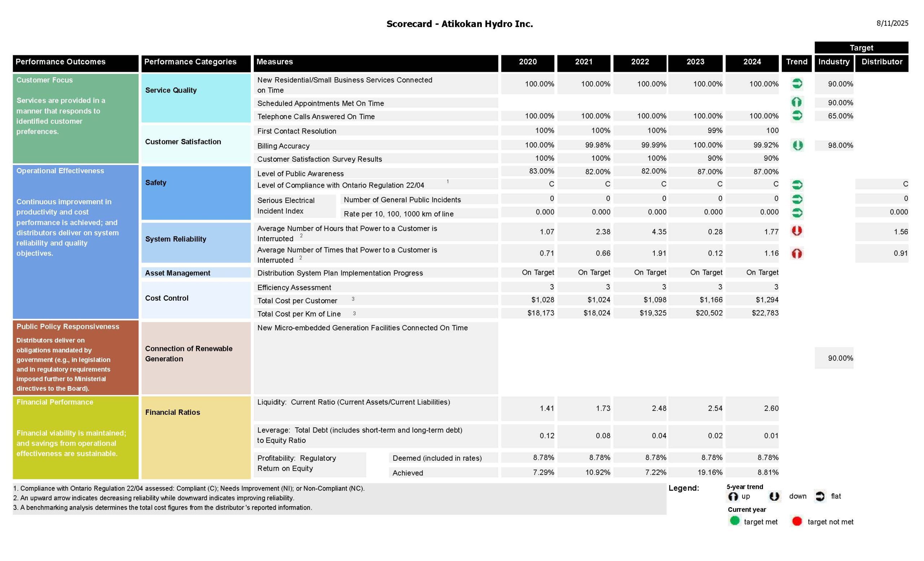924x561 pixels.
Task: Click flat trend icon for Ontario Regulation 22/04 compliance
Action: point(797,184)
